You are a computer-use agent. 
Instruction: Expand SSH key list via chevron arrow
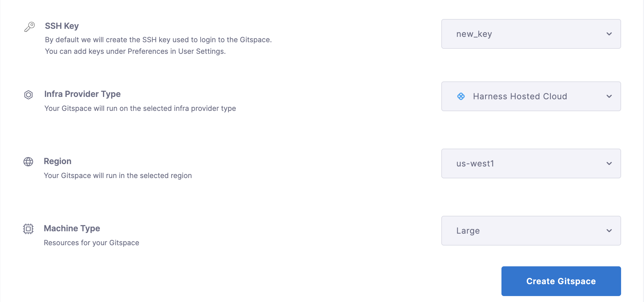click(609, 34)
